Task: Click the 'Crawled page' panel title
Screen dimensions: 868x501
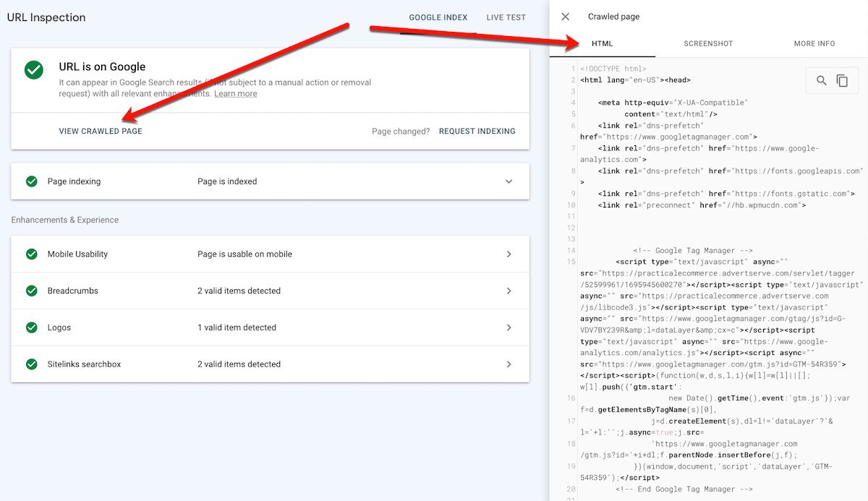Action: pyautogui.click(x=613, y=17)
